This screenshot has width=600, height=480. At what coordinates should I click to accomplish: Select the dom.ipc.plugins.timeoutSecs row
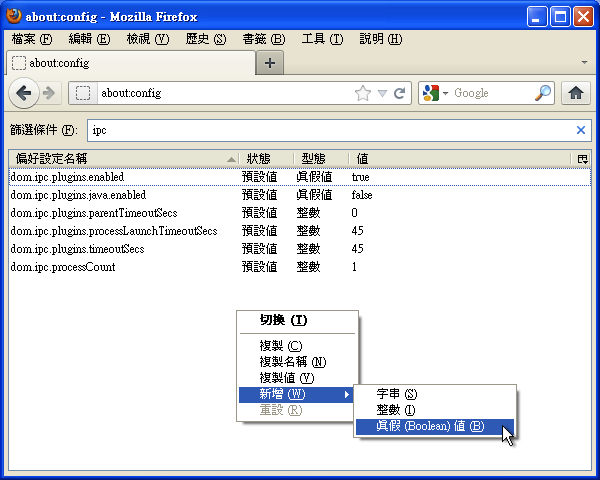point(300,249)
